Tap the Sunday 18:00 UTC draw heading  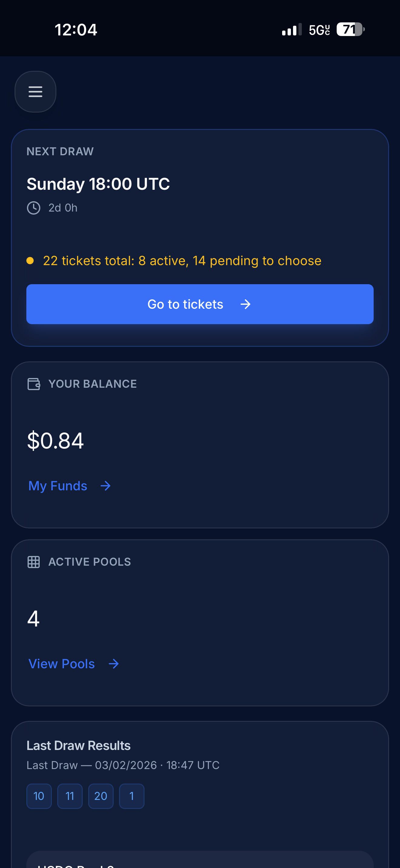click(98, 184)
